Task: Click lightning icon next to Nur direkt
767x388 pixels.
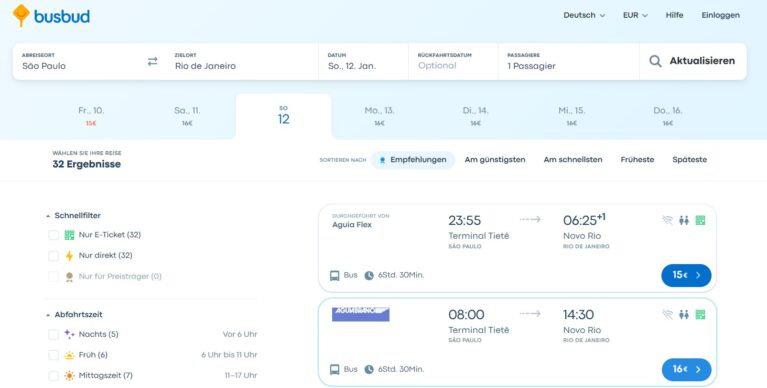Action: [69, 255]
